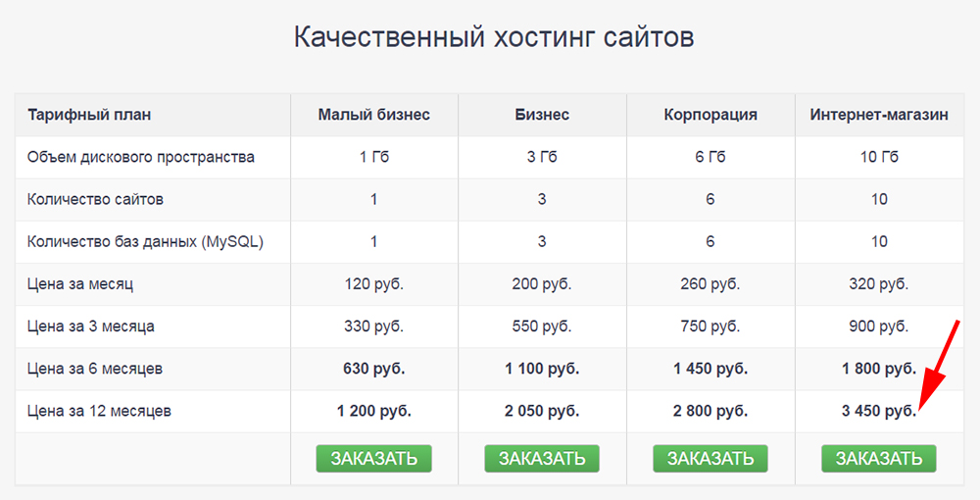This screenshot has height=500, width=980.
Task: Click ЗАКАЗАТЬ for Интернет-магазин plan
Action: [x=879, y=458]
